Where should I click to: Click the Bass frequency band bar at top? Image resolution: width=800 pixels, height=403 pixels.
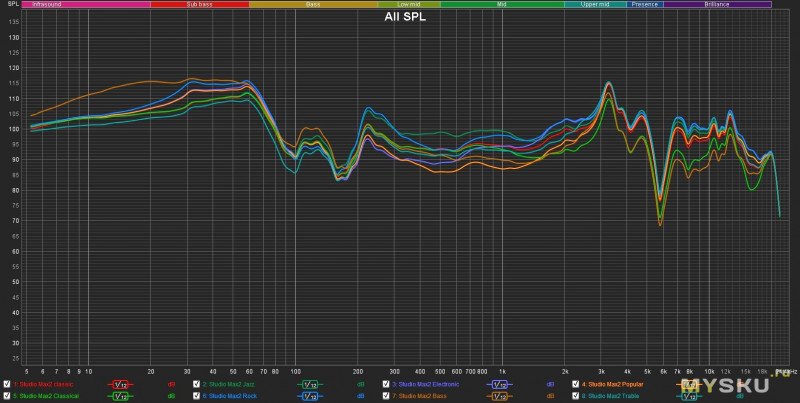point(313,4)
